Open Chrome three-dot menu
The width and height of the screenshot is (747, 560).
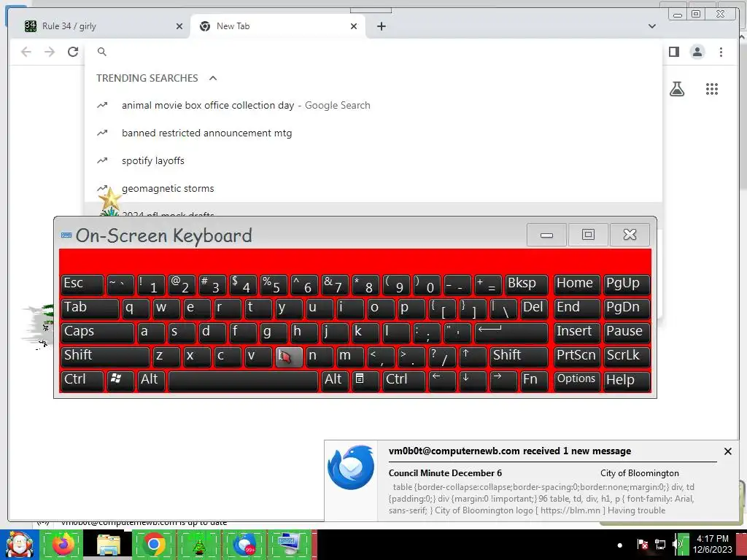721,52
